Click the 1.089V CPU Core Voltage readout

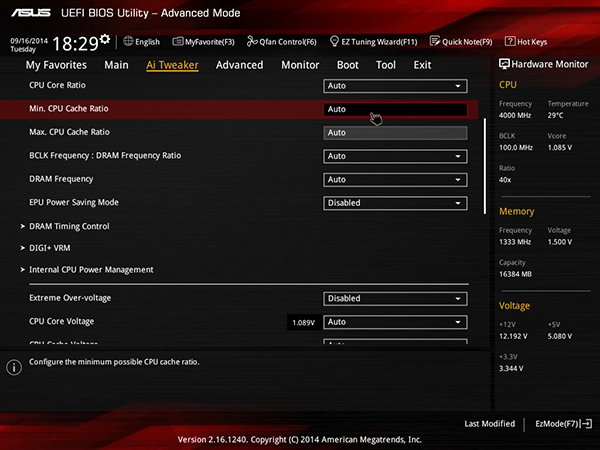click(x=303, y=323)
